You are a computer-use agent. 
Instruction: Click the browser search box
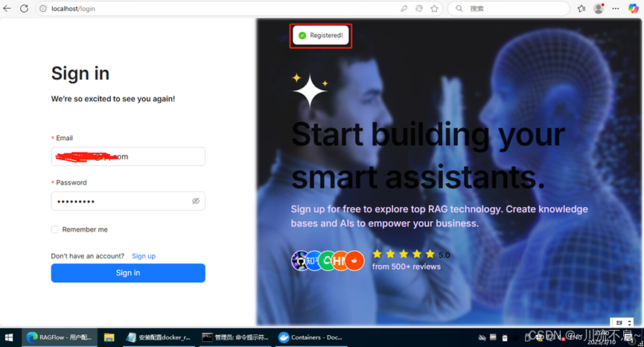click(508, 8)
